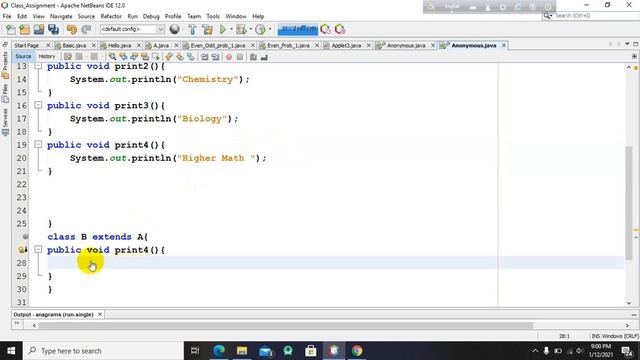The image size is (640, 360).
Task: Click the Stop Macro Recording square icon
Action: pyautogui.click(x=240, y=57)
